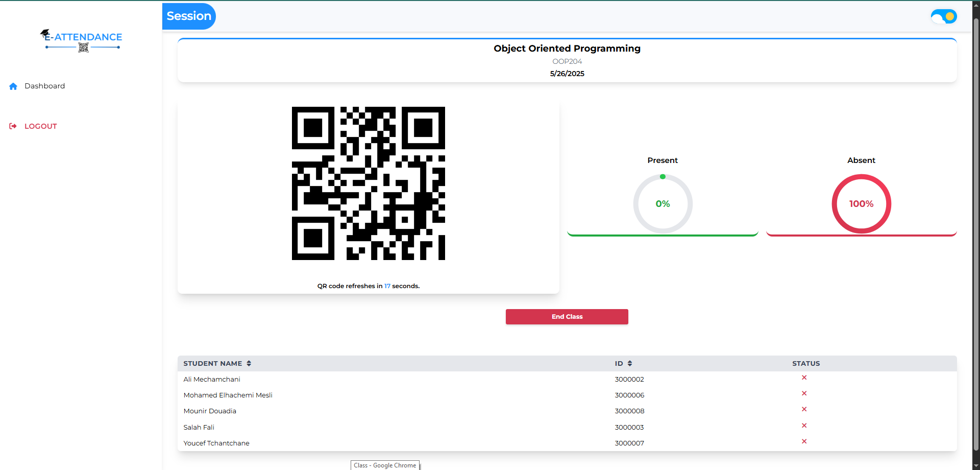The image size is (980, 470).
Task: Click the Session header label
Action: 189,16
